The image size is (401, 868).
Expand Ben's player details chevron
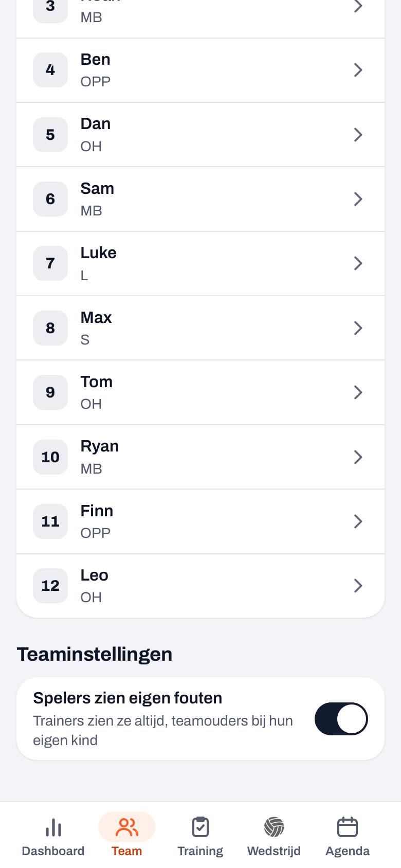click(358, 70)
